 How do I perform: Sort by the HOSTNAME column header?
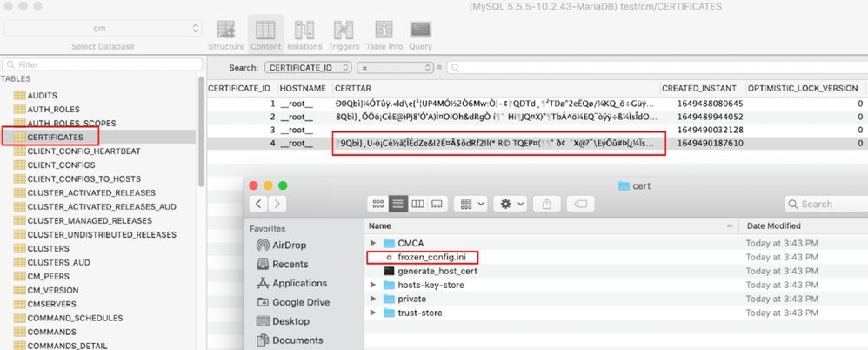point(303,88)
